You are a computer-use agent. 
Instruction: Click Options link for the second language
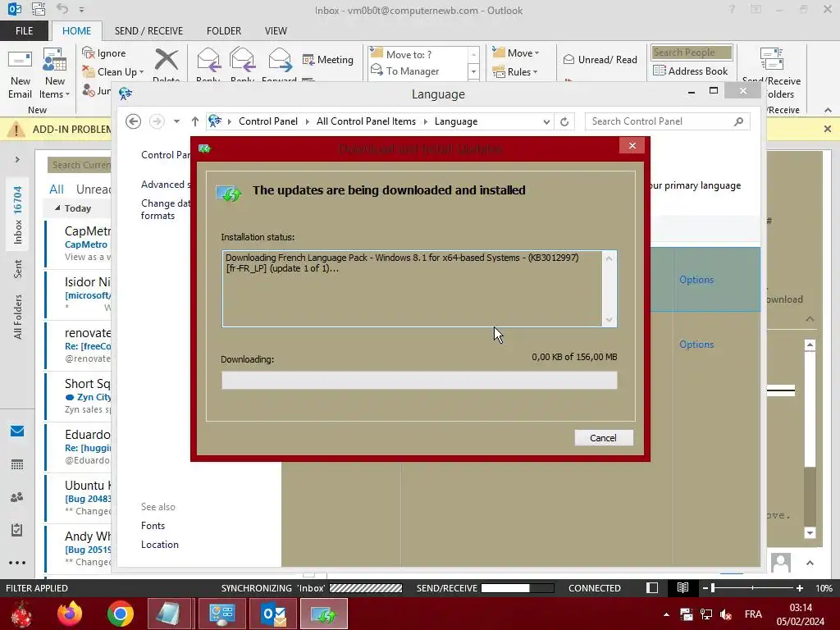[x=696, y=345]
